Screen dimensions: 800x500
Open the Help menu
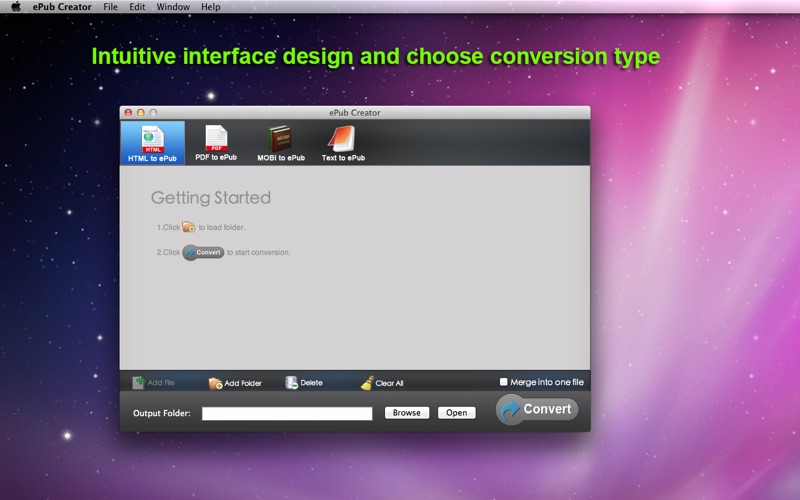coord(210,7)
